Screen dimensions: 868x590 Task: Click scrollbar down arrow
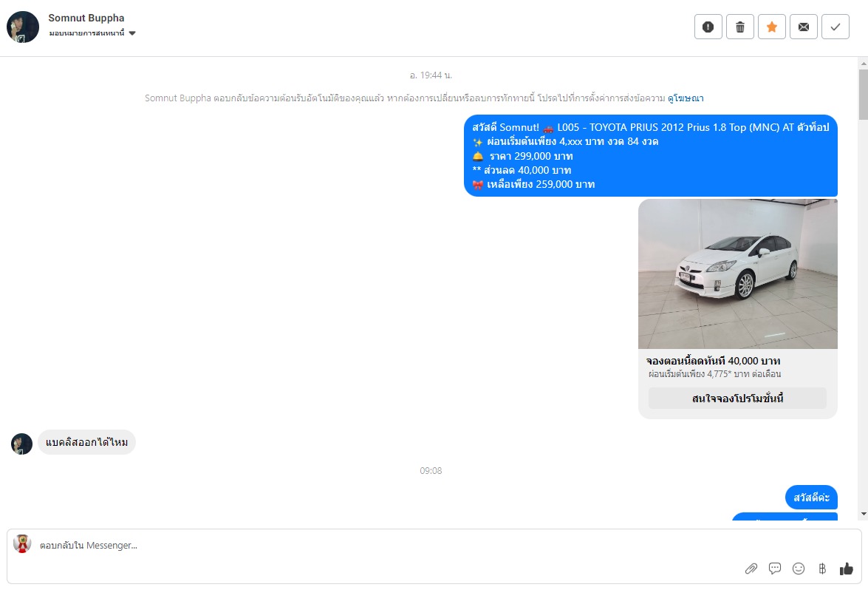point(863,514)
